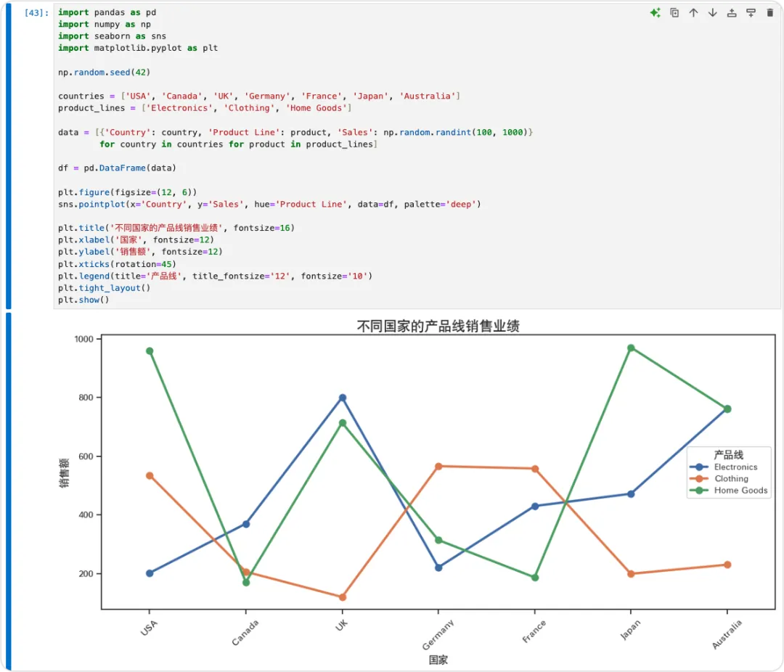Click the 400 y-axis tick label
This screenshot has height=672, width=784.
[x=86, y=515]
